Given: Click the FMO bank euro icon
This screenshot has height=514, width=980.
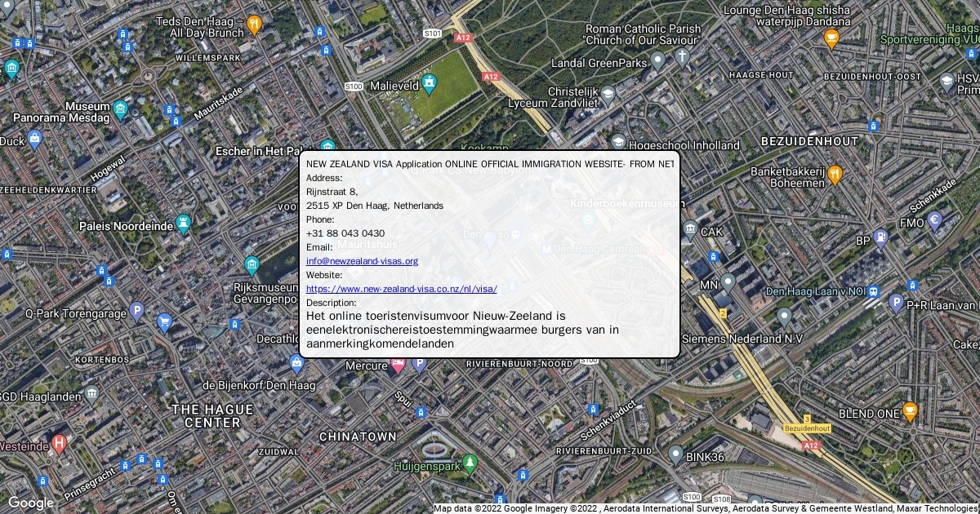Looking at the screenshot, I should tap(935, 221).
